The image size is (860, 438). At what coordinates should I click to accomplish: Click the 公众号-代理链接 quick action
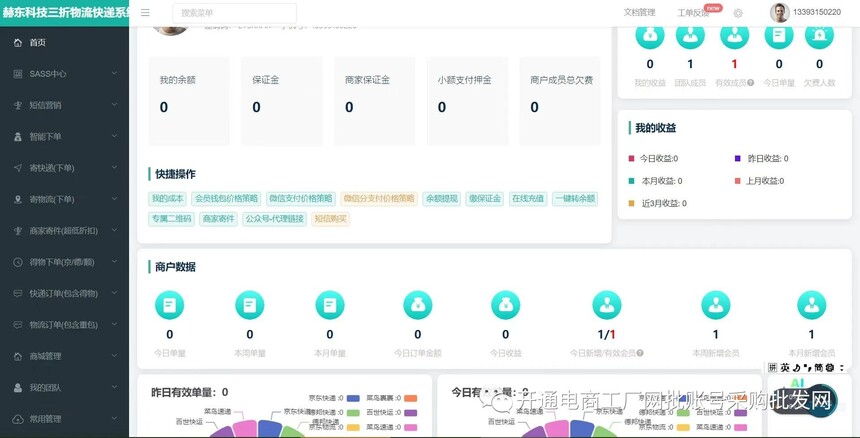coord(274,219)
